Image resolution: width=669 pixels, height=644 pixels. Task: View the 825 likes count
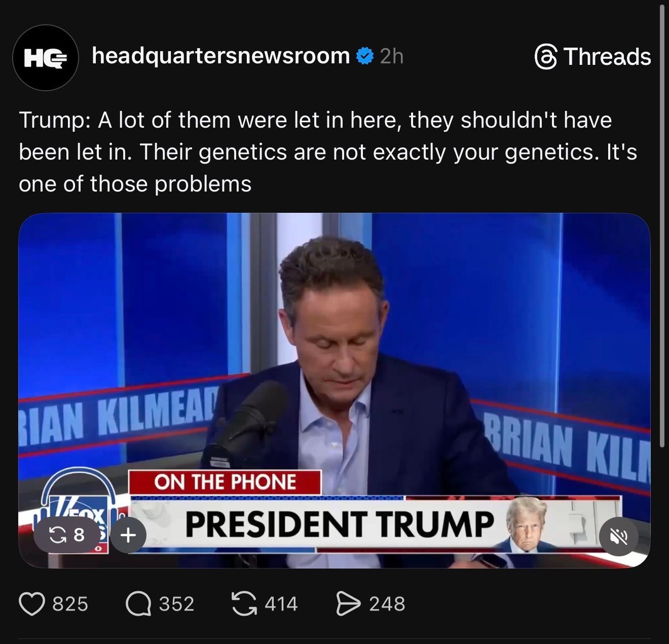(x=70, y=604)
